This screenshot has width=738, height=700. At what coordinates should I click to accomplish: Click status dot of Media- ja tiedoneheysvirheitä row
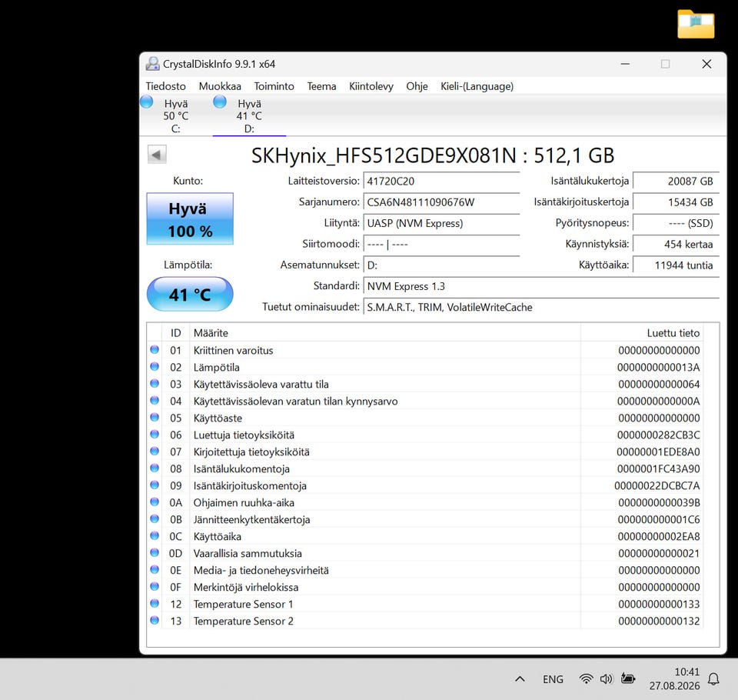(x=155, y=569)
